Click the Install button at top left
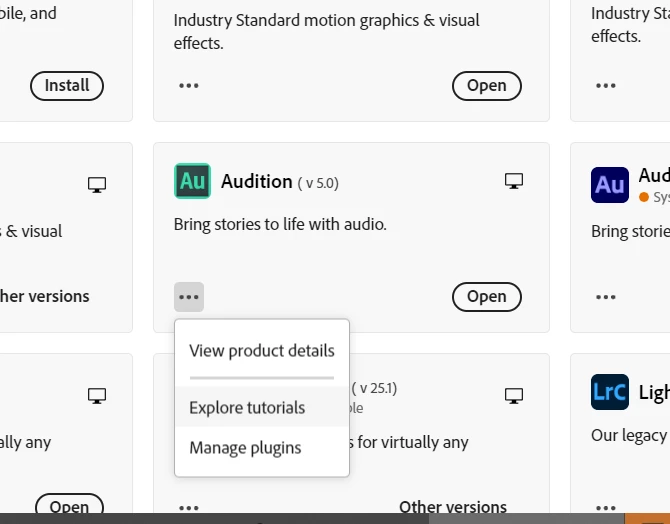This screenshot has width=670, height=524. 67,86
